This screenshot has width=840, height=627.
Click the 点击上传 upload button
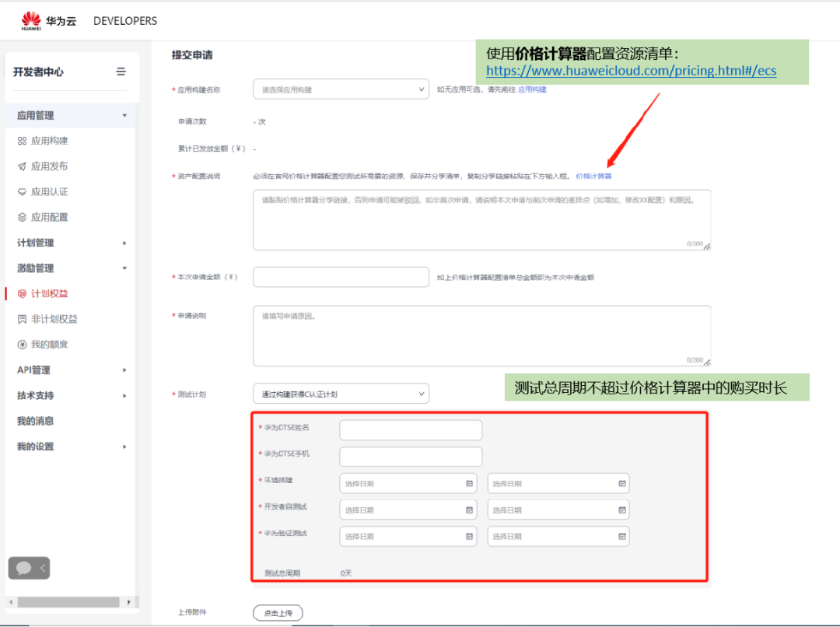[x=278, y=612]
